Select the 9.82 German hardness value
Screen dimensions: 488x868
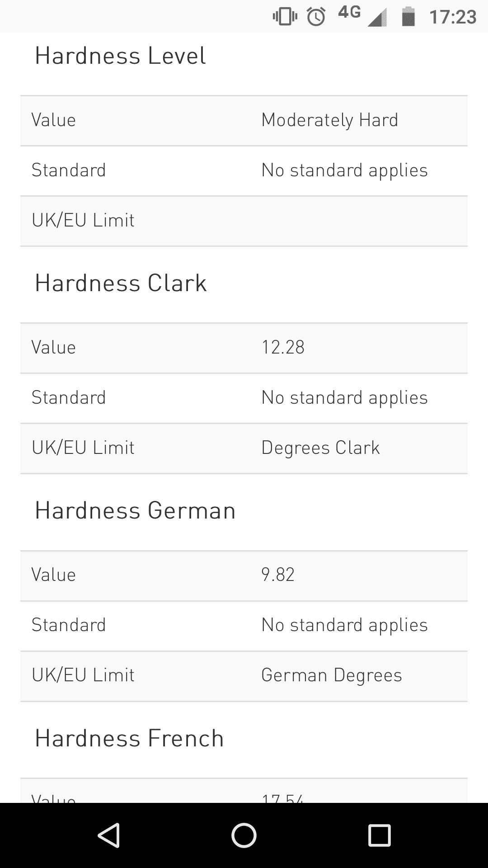278,575
